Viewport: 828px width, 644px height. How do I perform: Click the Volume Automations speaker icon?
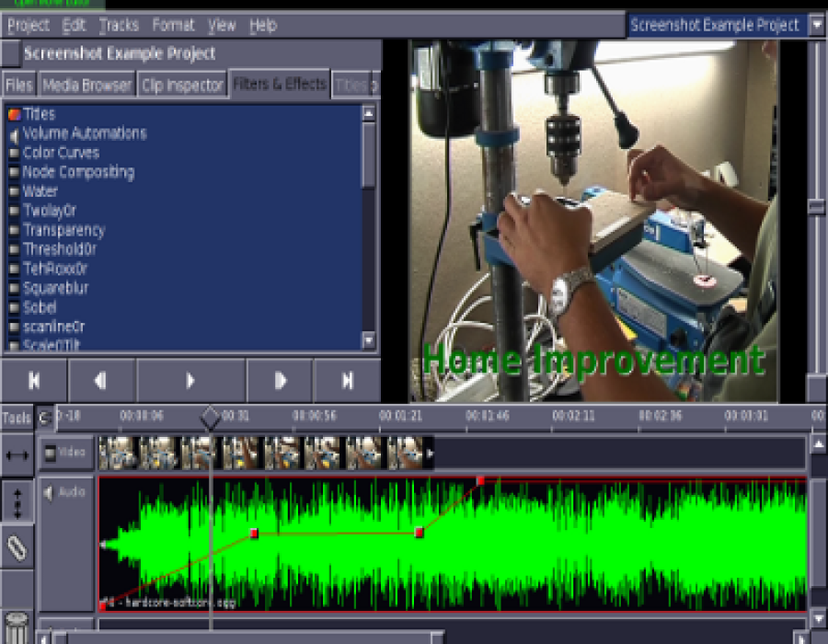point(14,135)
